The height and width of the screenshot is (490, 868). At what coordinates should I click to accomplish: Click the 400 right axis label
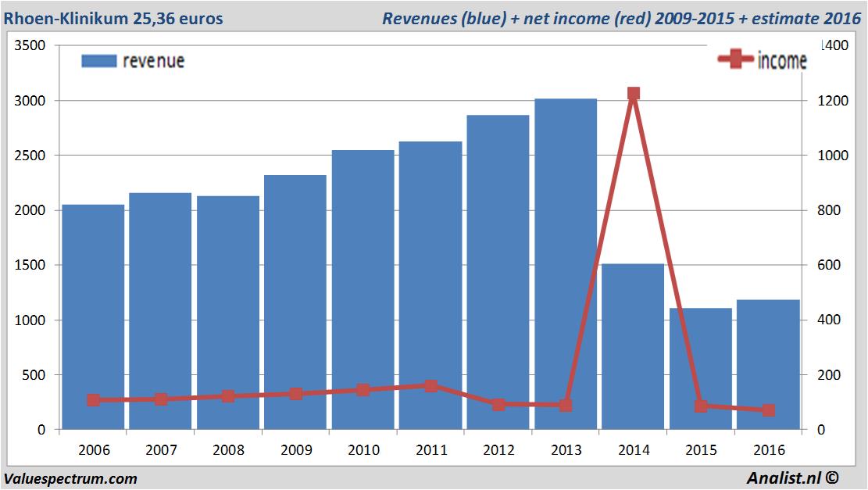click(829, 320)
